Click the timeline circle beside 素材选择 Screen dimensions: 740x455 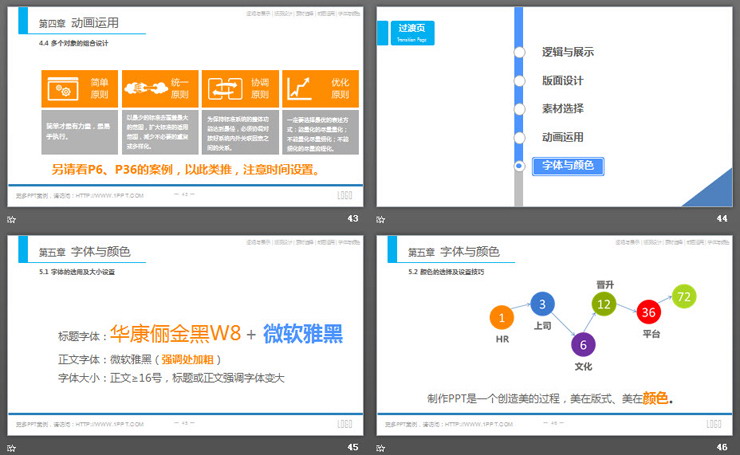(x=519, y=109)
